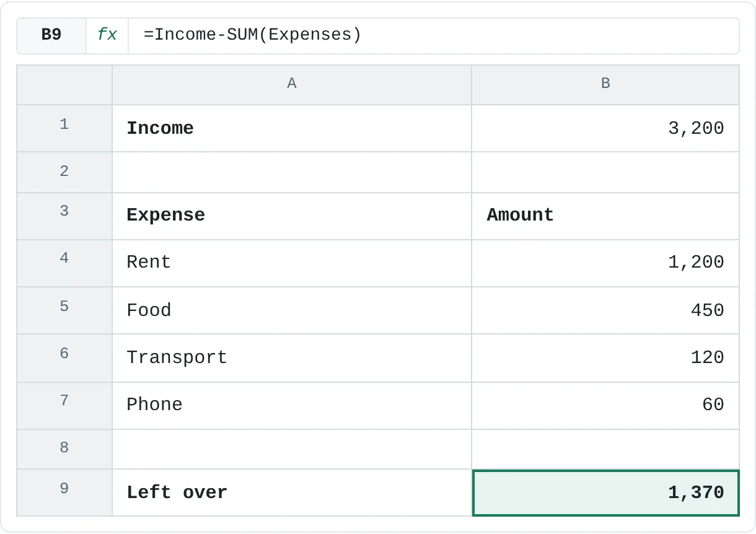Select the 1,200 rent amount cell
This screenshot has width=756, height=534.
[x=605, y=263]
